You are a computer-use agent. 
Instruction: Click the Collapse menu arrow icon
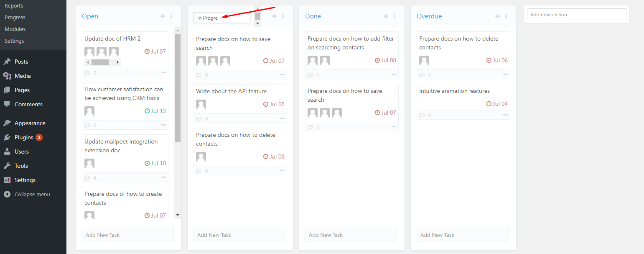click(7, 194)
